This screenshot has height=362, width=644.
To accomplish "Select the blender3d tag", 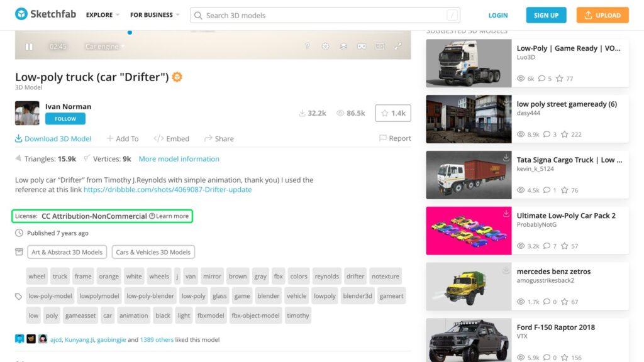I will point(357,296).
